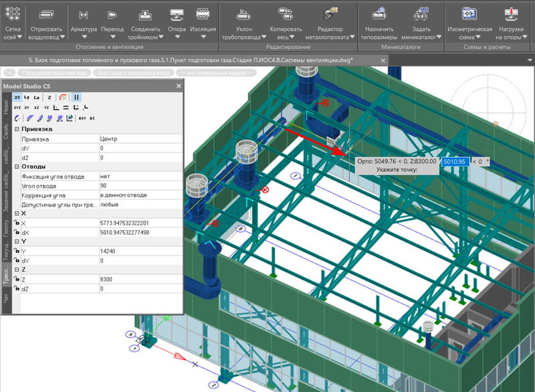Switch to the Чат side tab
This screenshot has width=535, height=392.
point(6,298)
